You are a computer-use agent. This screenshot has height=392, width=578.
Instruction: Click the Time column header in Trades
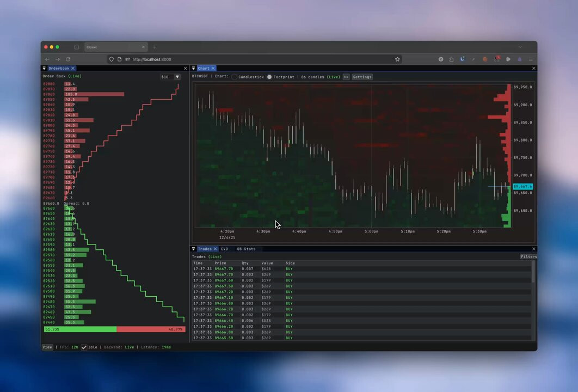pos(198,263)
